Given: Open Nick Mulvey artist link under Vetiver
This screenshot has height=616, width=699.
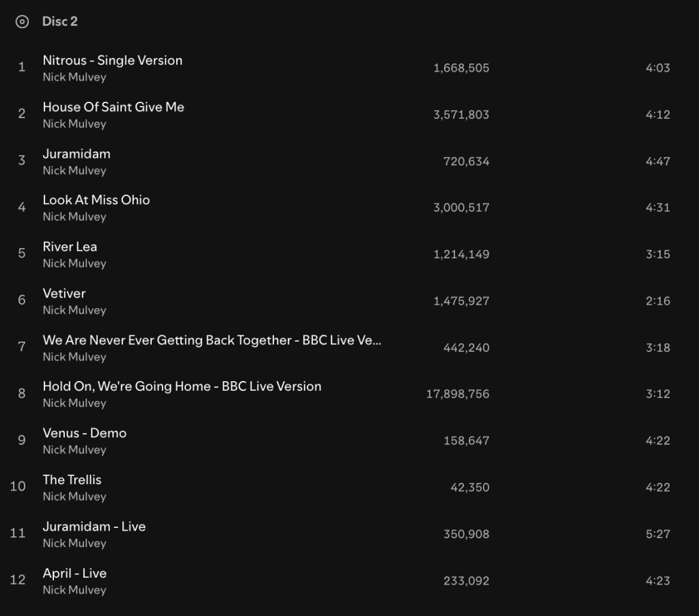Looking at the screenshot, I should click(74, 310).
